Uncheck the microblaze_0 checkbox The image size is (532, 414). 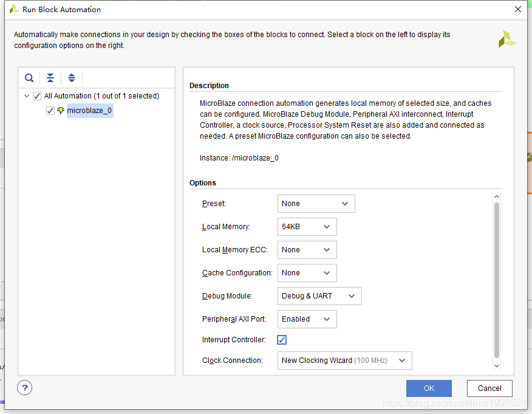click(x=50, y=111)
